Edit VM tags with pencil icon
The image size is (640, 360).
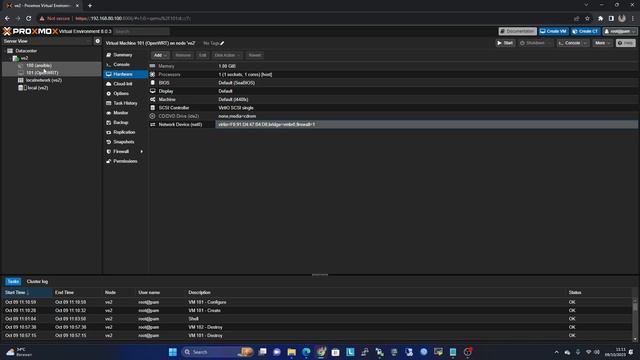pyautogui.click(x=222, y=43)
